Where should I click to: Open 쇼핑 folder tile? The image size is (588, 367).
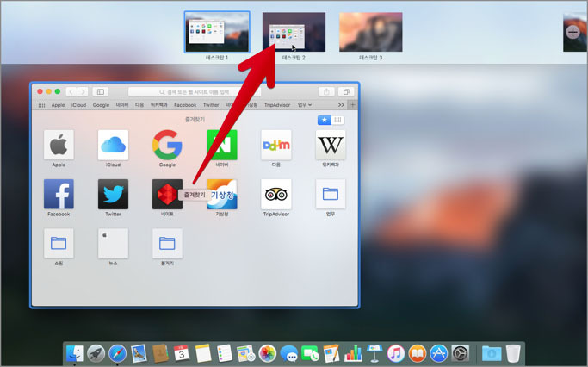tap(59, 244)
